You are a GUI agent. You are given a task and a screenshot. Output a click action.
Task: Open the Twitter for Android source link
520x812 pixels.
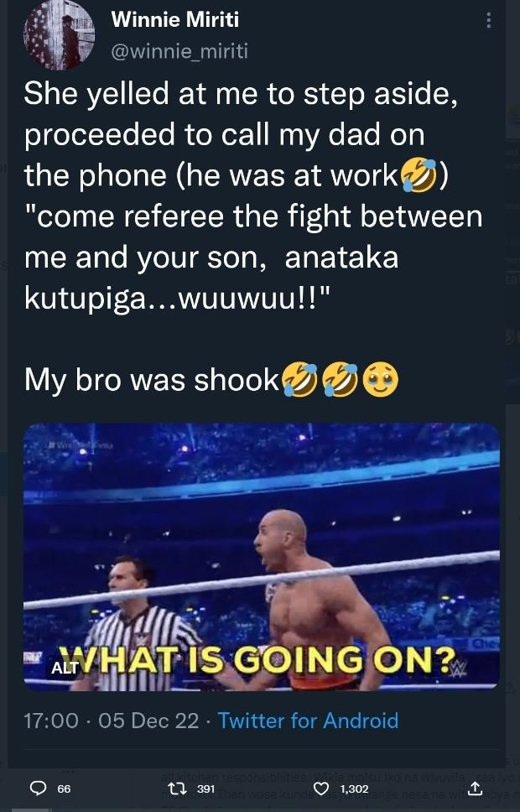tap(308, 721)
